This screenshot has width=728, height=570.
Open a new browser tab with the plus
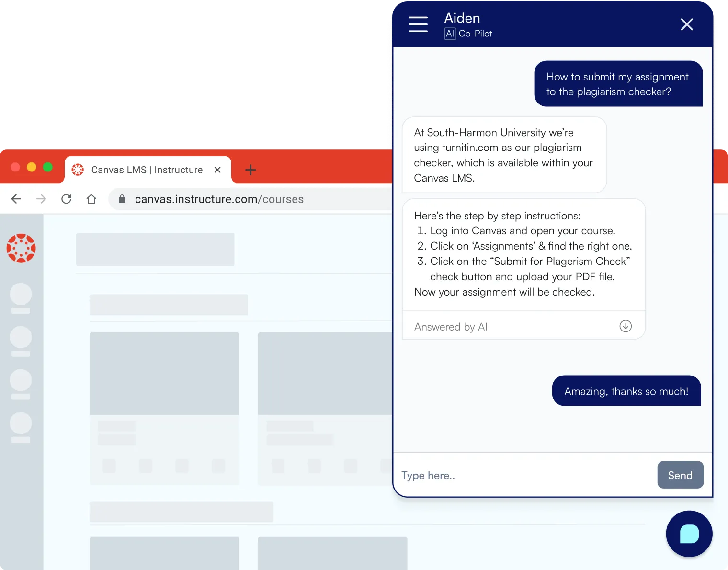point(250,170)
